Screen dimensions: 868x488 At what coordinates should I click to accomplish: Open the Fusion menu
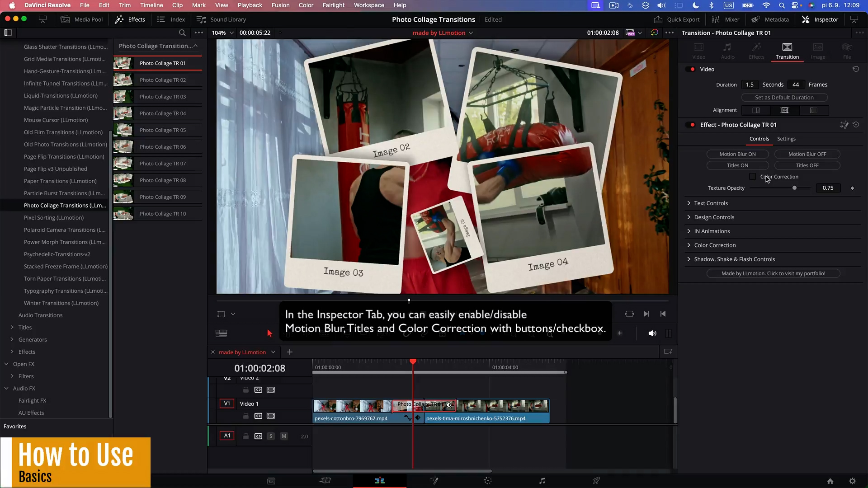coord(280,5)
